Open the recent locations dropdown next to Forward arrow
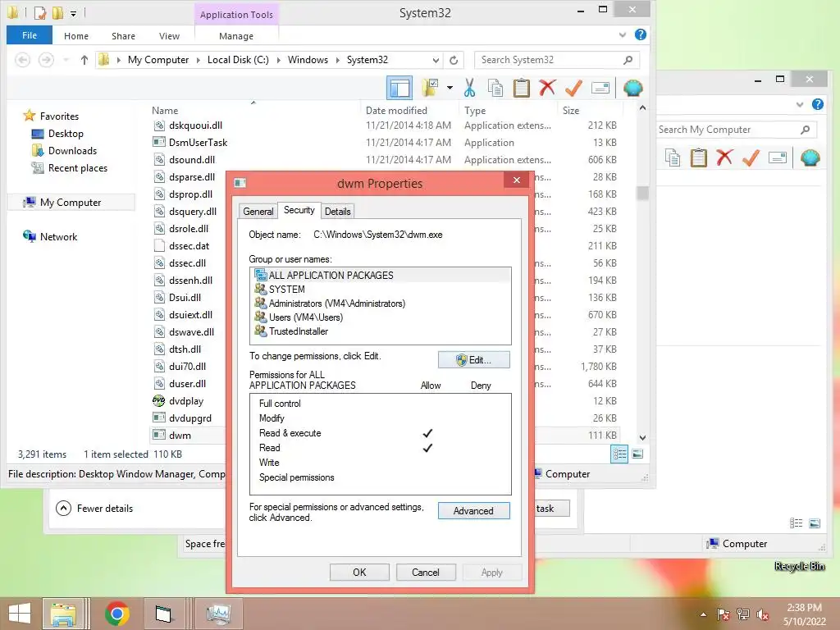This screenshot has height=630, width=840. click(x=66, y=60)
